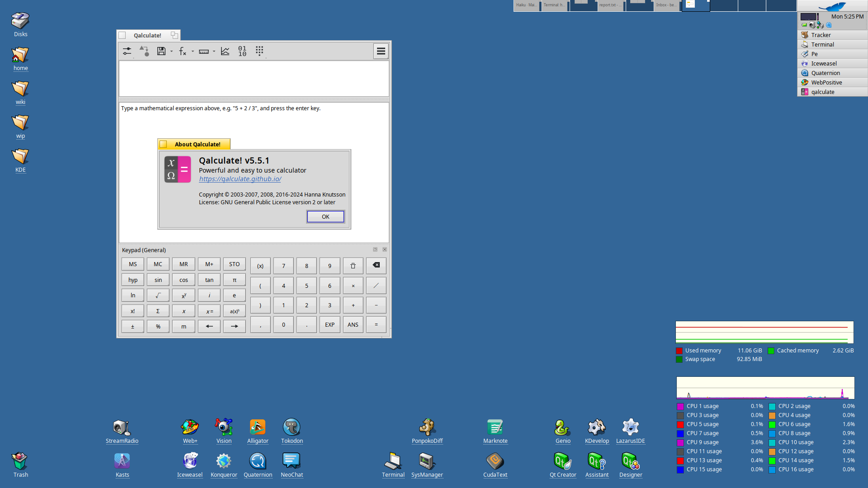Click the trash clear key on keypad

[x=353, y=266]
